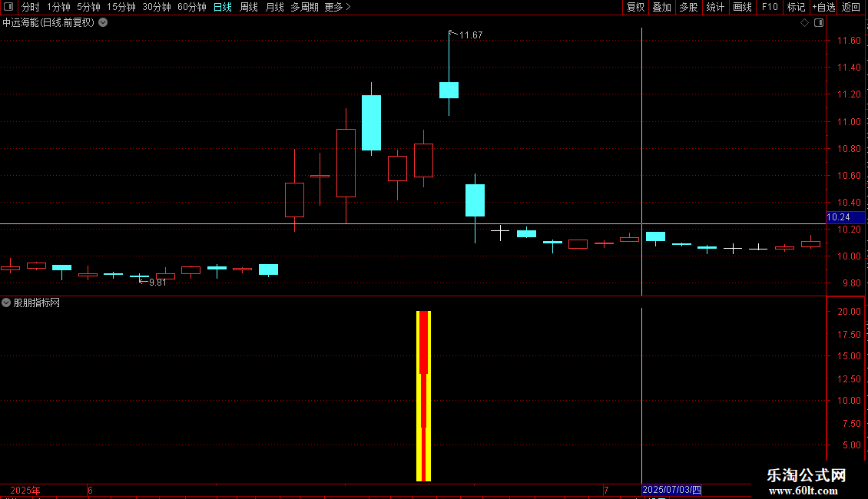Expand the 更多 periods menu
Image resolution: width=868 pixels, height=499 pixels.
coord(337,7)
